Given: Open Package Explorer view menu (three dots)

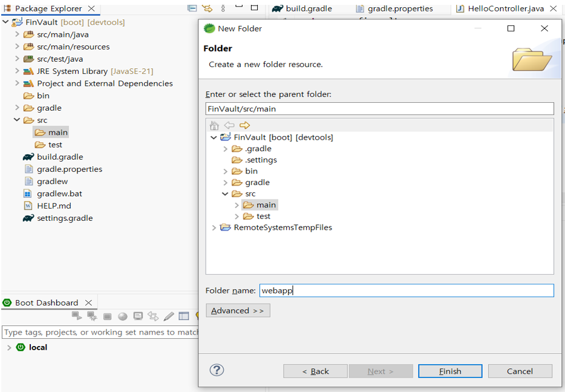Looking at the screenshot, I should [223, 8].
